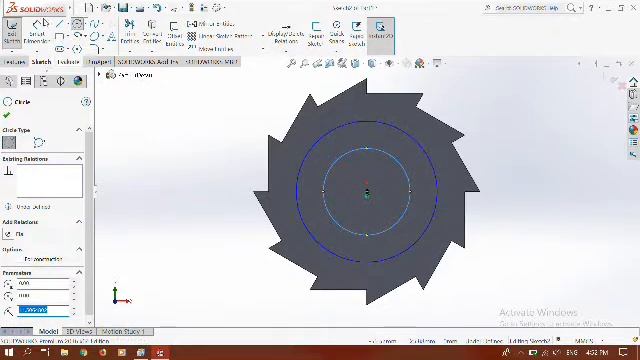Collapse the Add Relations section
The image size is (640, 360).
[x=79, y=222]
